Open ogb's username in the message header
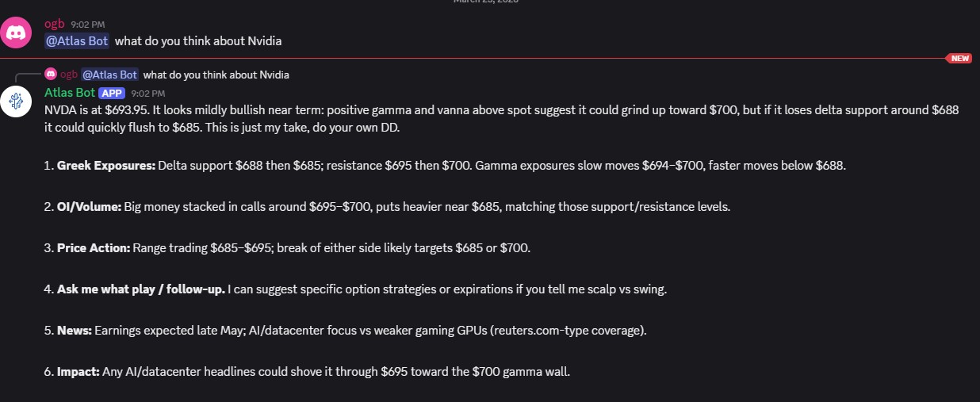The height and width of the screenshot is (402, 980). (x=54, y=24)
